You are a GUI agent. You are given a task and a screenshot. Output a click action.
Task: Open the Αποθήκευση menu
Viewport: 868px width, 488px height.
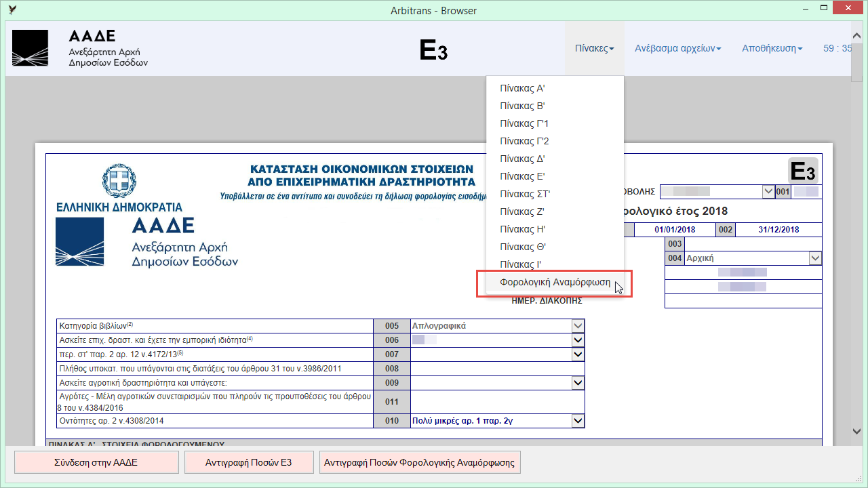[772, 49]
